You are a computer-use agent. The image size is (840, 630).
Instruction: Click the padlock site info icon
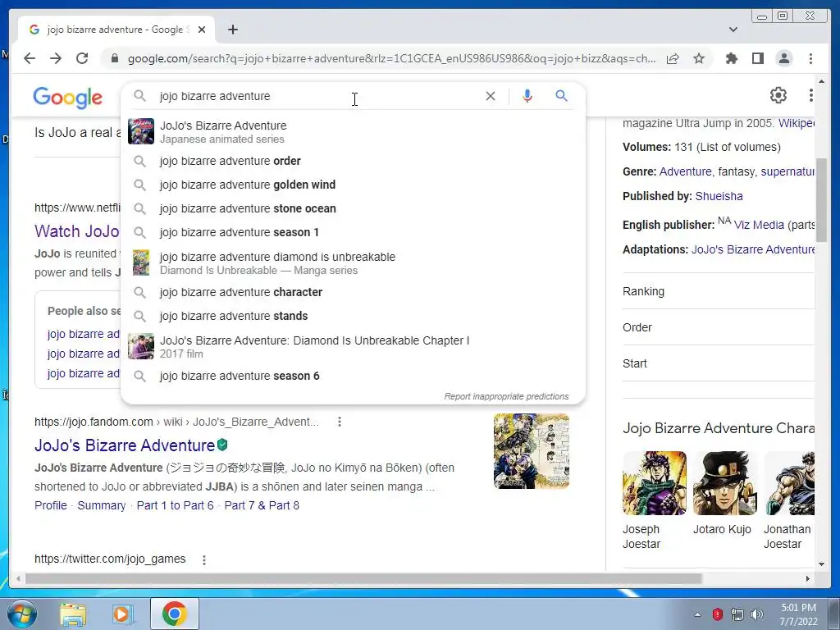pyautogui.click(x=114, y=58)
